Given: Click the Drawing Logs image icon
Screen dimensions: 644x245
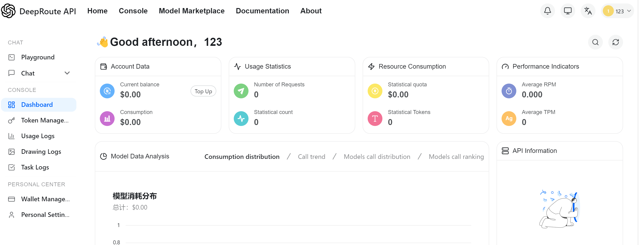Looking at the screenshot, I should [x=12, y=152].
